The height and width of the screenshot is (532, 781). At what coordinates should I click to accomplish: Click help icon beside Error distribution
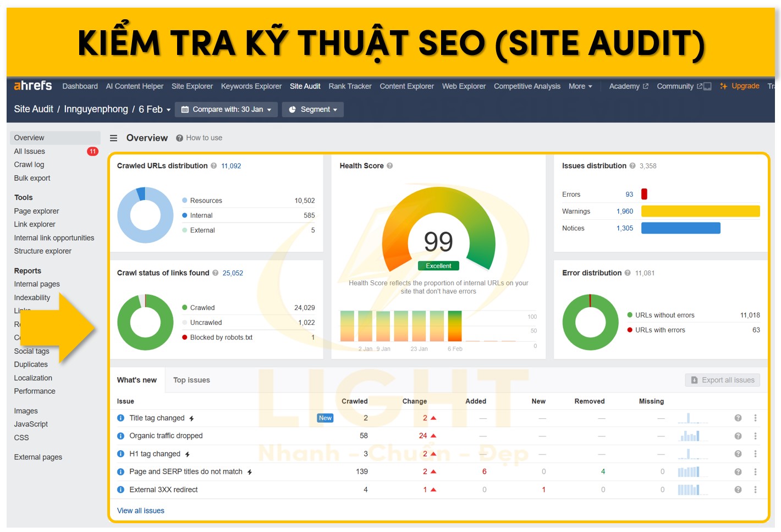point(628,273)
